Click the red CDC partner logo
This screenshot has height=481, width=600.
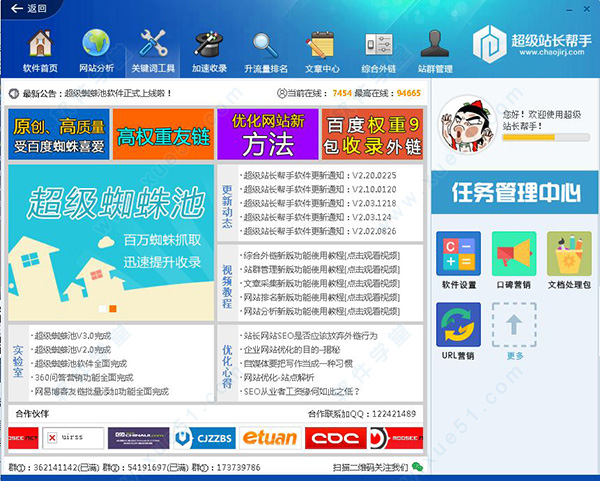[336, 438]
